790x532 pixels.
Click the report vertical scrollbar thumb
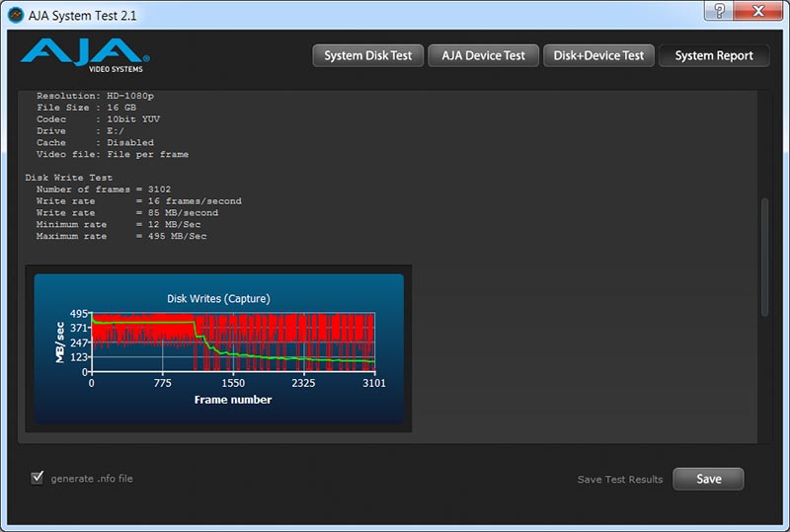coord(764,257)
